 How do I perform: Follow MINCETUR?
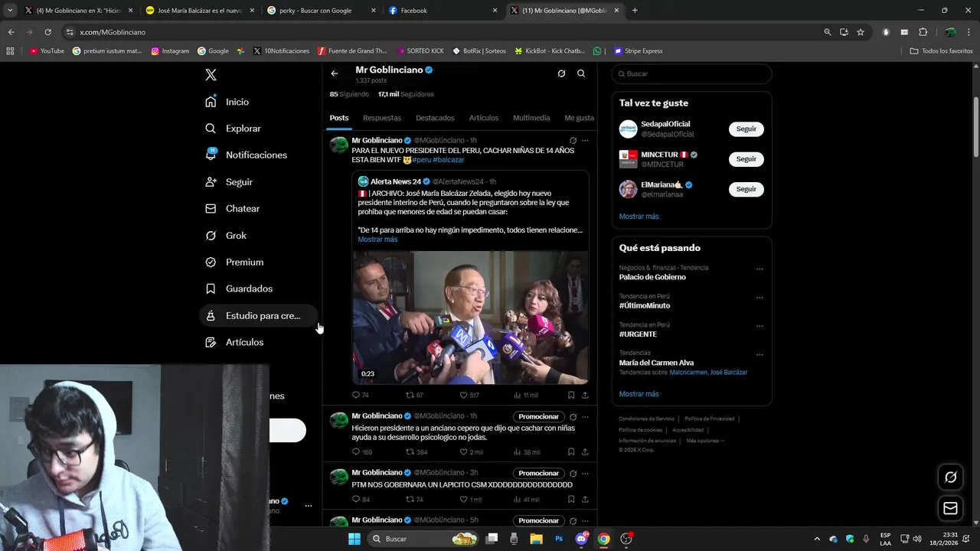(x=746, y=158)
